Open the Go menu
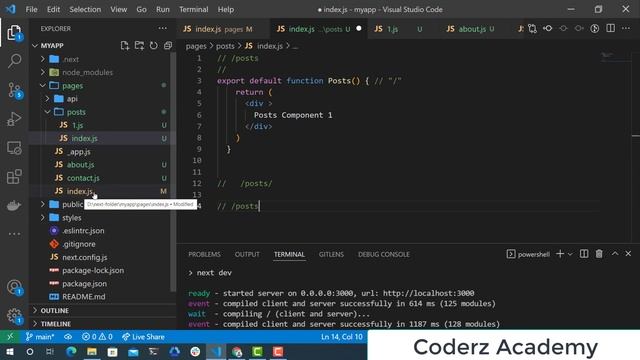Image resolution: width=640 pixels, height=360 pixels. pos(141,9)
